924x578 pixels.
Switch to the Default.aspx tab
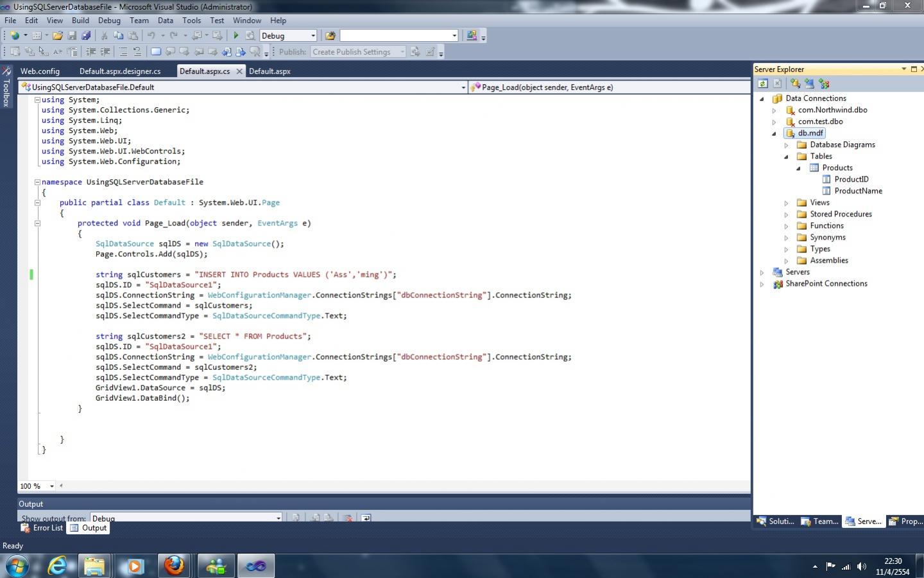(x=269, y=71)
